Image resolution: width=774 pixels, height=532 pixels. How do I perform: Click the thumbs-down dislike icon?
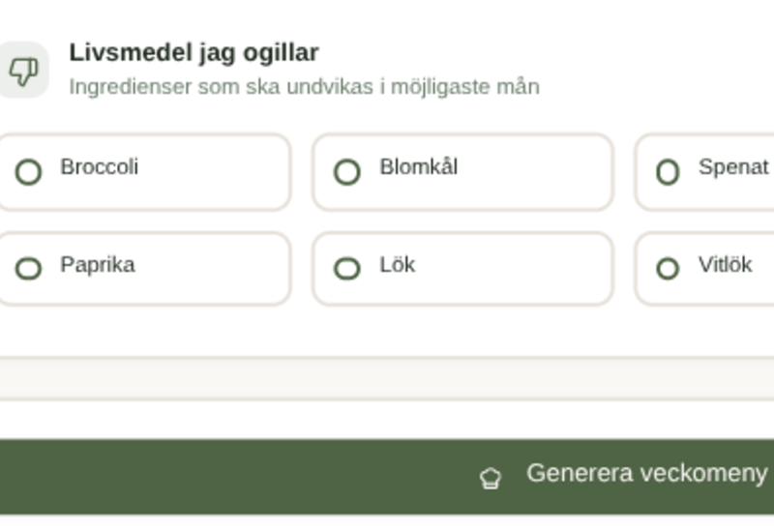tap(21, 71)
